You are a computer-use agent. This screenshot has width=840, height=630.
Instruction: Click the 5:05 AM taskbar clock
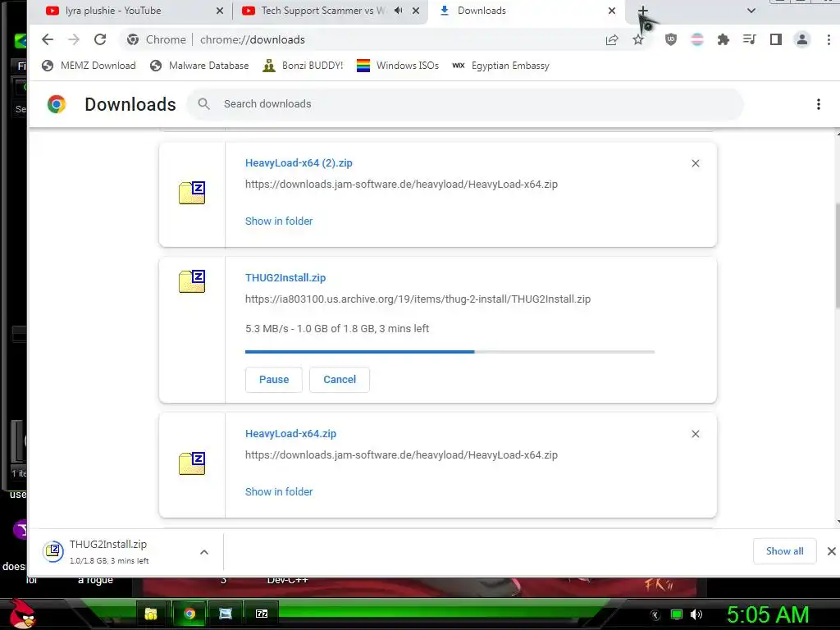[767, 614]
